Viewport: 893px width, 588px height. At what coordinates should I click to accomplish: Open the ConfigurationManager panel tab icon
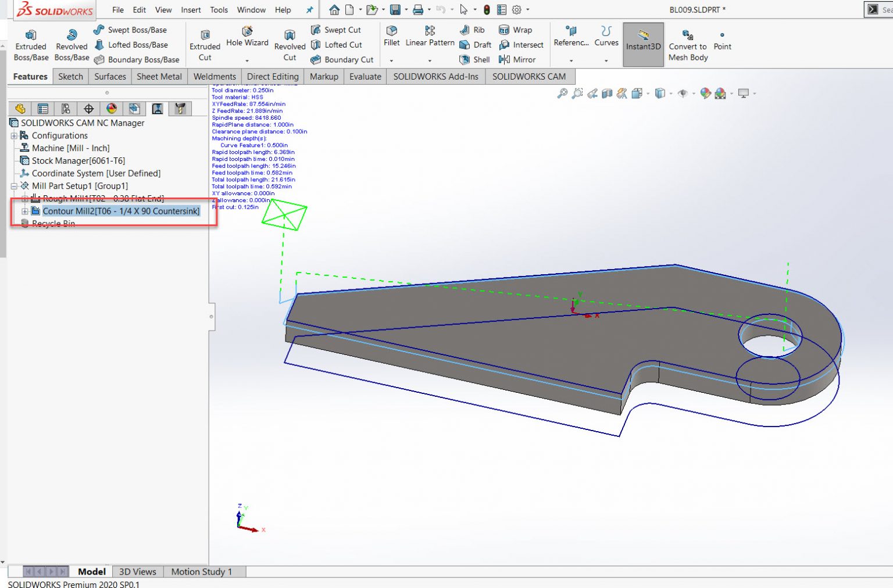[x=66, y=109]
